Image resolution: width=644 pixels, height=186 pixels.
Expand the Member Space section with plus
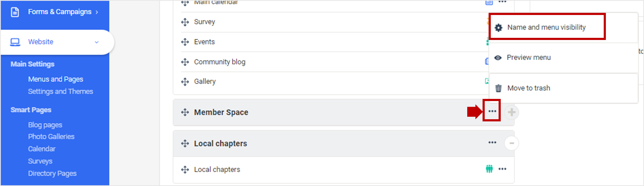point(511,112)
